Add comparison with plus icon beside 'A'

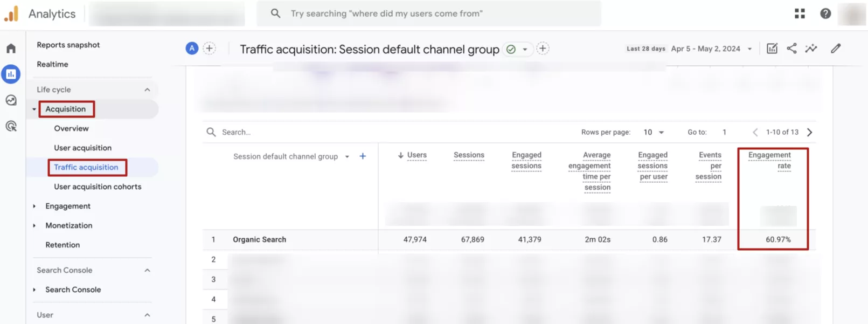[210, 49]
